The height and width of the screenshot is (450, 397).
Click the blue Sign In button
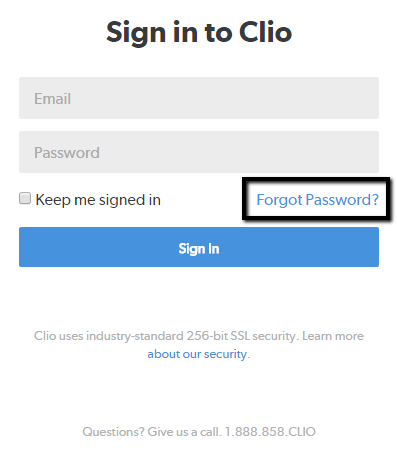point(199,247)
